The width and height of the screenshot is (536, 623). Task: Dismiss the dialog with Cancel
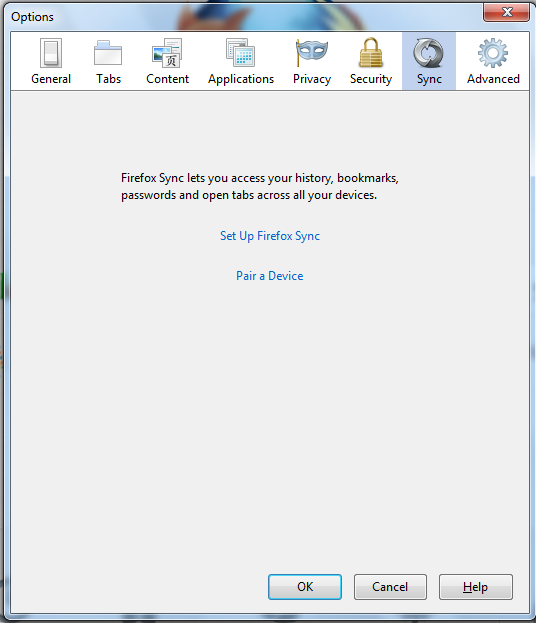[x=390, y=587]
